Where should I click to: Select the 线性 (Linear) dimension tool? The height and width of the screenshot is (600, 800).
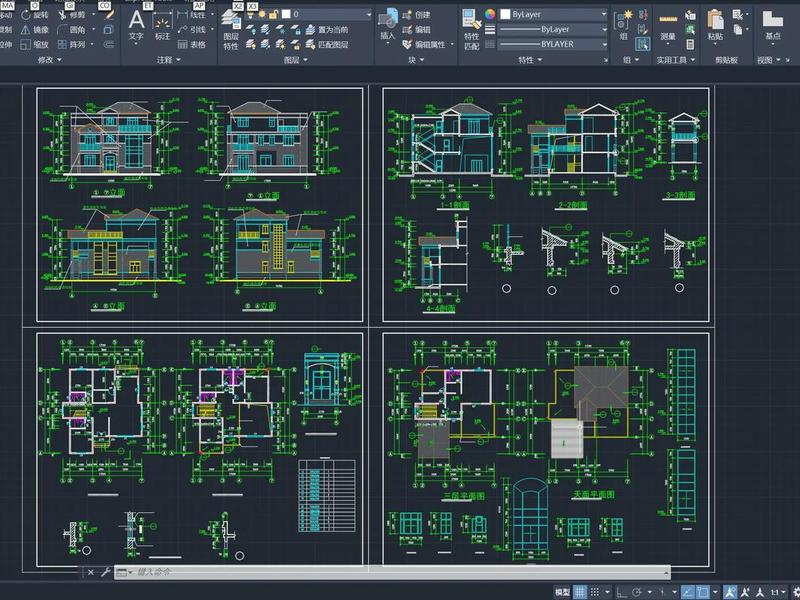191,15
